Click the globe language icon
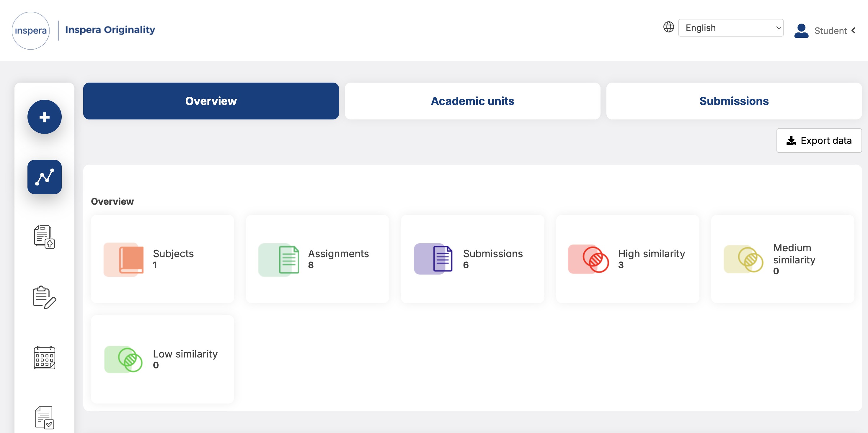Screen dimensions: 868x433 coord(668,27)
